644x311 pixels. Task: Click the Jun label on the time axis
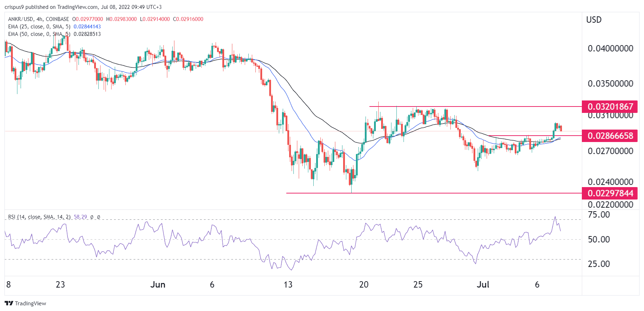pos(158,285)
